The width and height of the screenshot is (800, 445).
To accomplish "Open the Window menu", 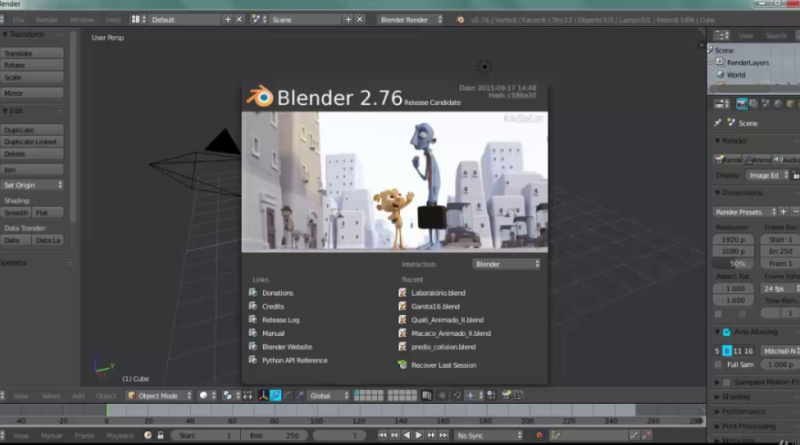I will coord(82,19).
